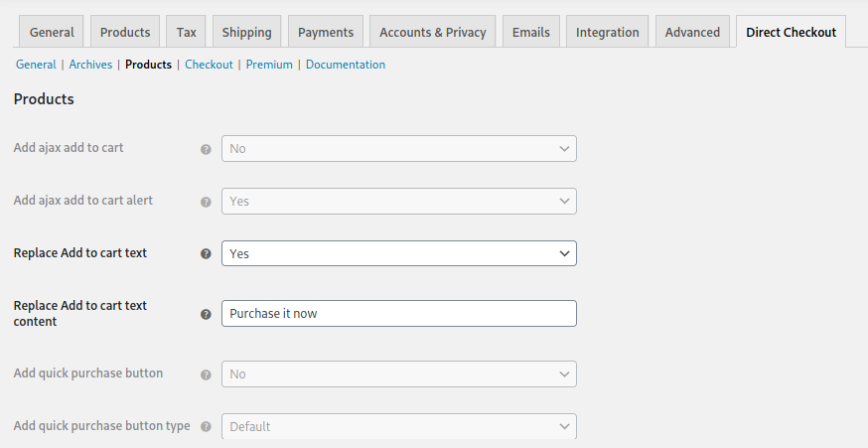Viewport: 868px width, 448px height.
Task: Click help icon beside Add ajax add to cart alert
Action: (x=206, y=202)
